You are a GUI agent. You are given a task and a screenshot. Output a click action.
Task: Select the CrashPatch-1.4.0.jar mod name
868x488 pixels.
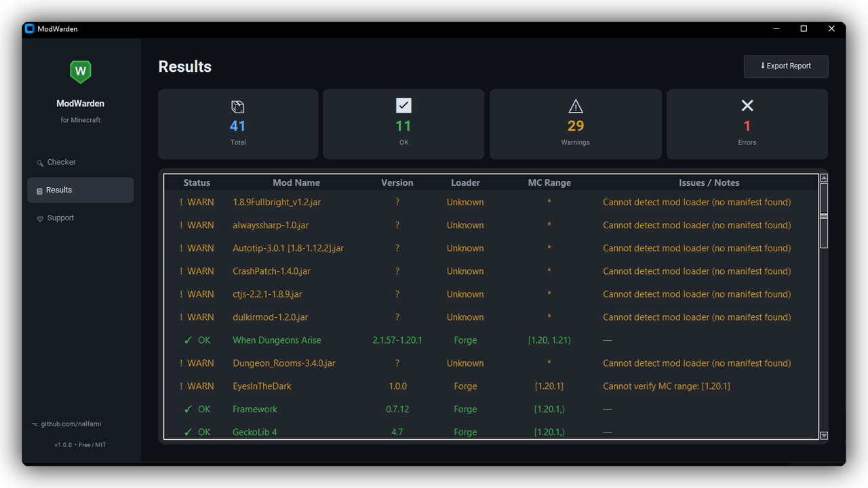(x=271, y=271)
